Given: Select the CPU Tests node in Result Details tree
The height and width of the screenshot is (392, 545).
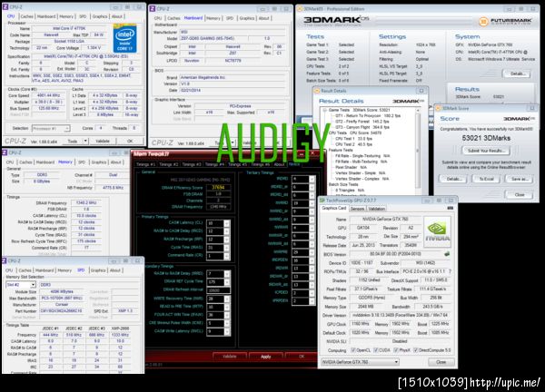Looking at the screenshot, I should [x=355, y=133].
